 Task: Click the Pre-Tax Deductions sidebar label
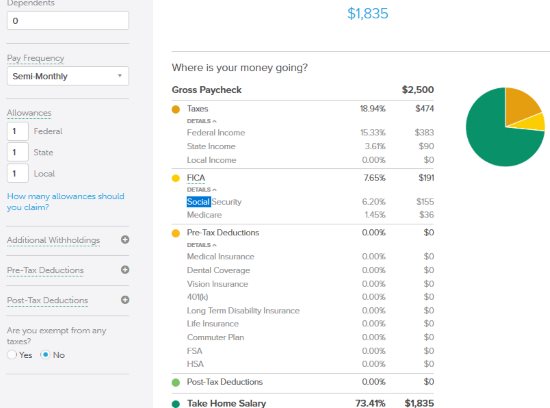[x=45, y=270]
